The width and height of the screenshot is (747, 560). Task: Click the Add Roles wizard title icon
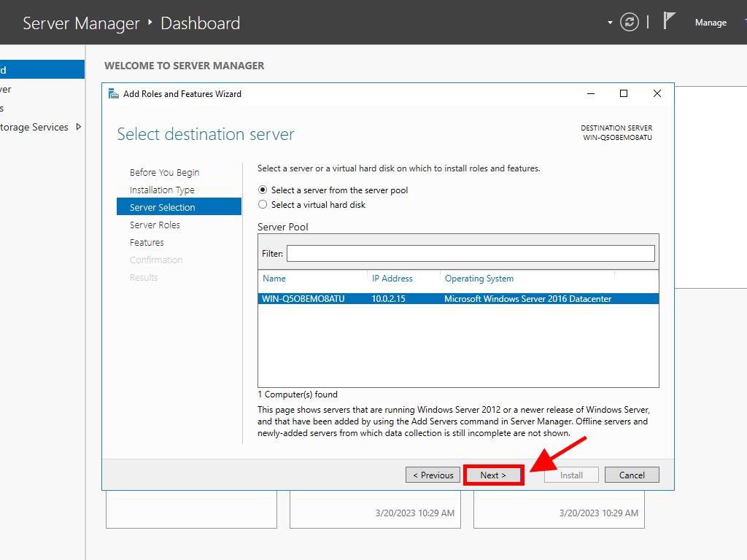click(113, 93)
